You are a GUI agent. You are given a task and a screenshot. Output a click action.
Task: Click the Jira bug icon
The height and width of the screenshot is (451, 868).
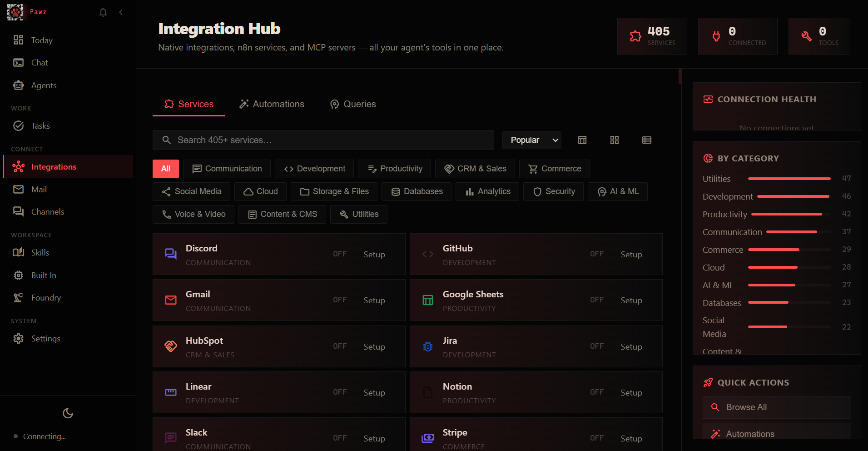(427, 346)
